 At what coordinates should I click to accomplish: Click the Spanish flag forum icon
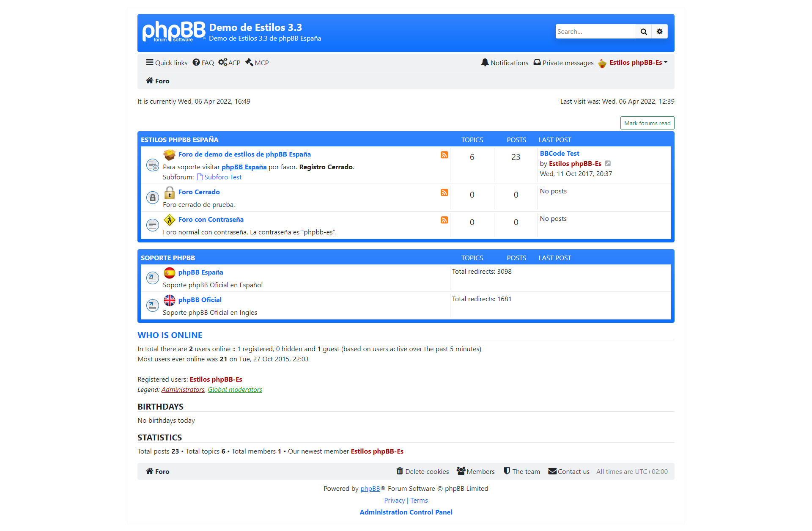coord(169,273)
